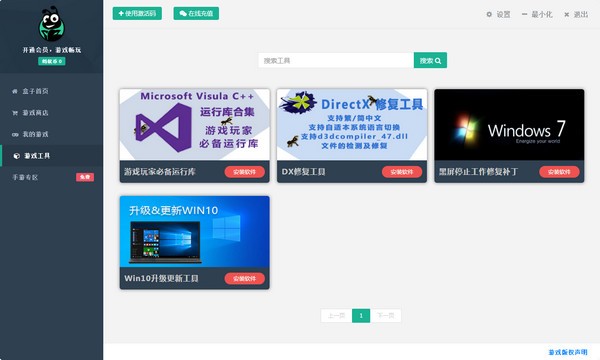Image resolution: width=600 pixels, height=360 pixels.
Task: Install 游戏玩家必备运行库 software
Action: 245,172
